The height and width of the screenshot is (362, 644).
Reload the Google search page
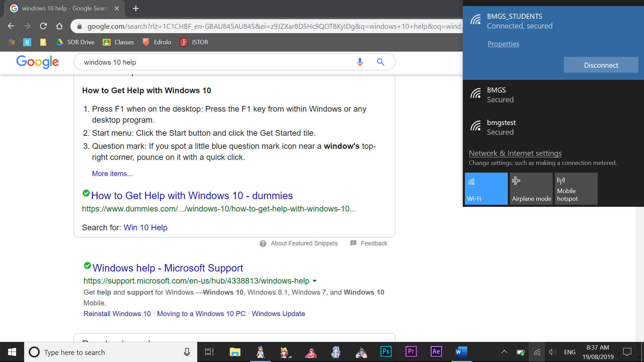43,26
